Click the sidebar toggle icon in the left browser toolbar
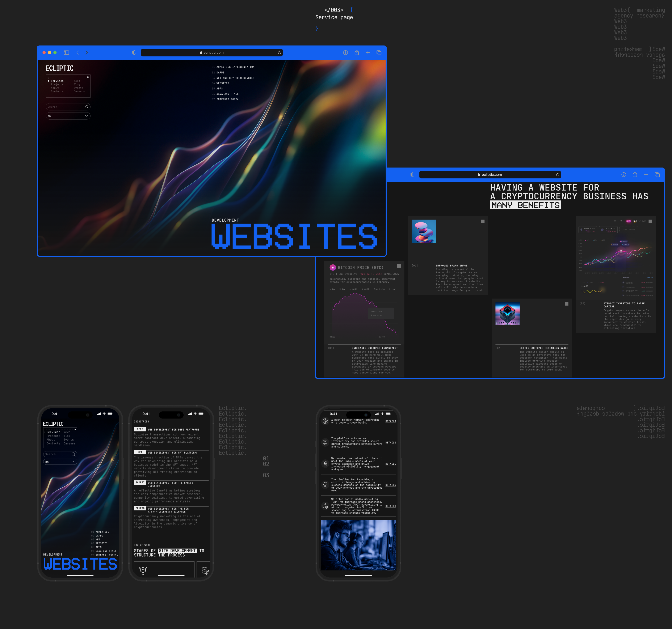 [66, 53]
